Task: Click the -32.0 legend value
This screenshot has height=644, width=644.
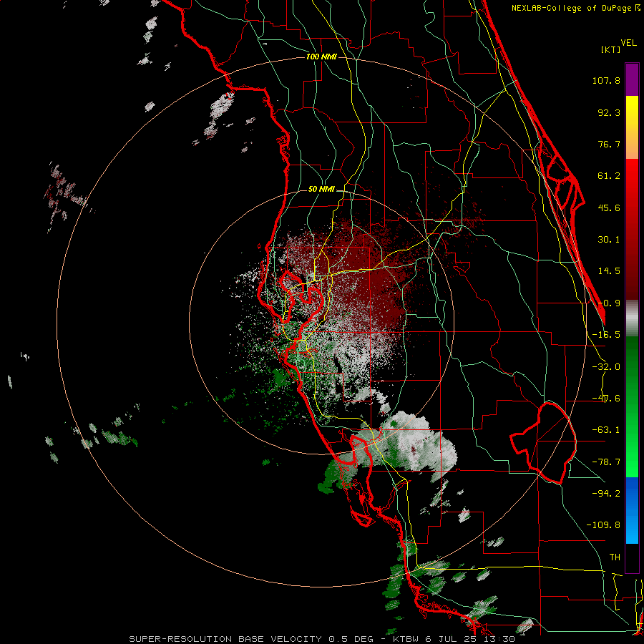Action: click(x=606, y=367)
